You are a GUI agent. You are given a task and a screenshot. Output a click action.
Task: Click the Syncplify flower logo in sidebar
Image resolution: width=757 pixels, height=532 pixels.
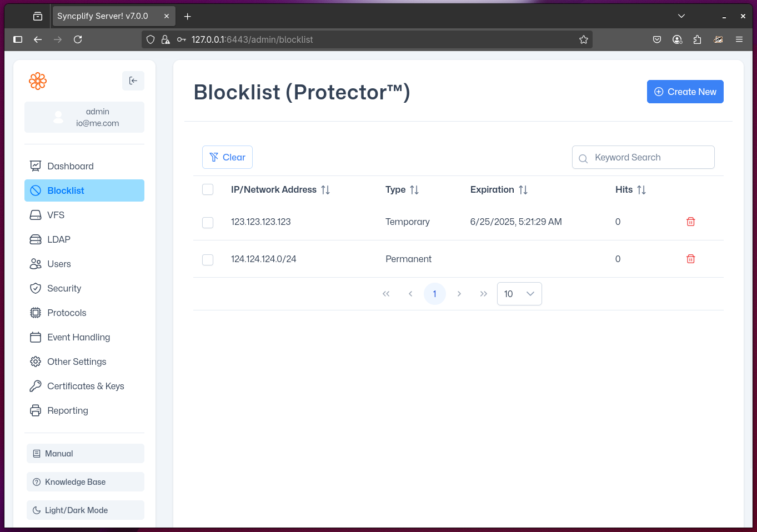(37, 81)
